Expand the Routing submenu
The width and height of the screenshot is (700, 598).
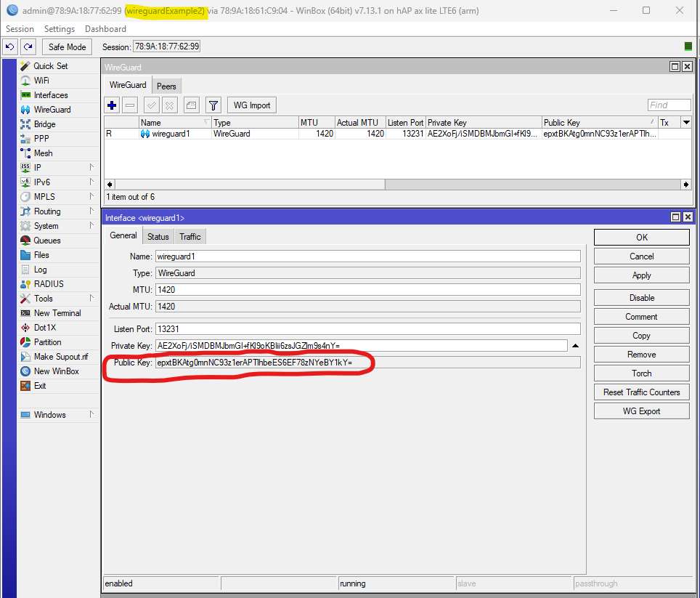(x=91, y=211)
